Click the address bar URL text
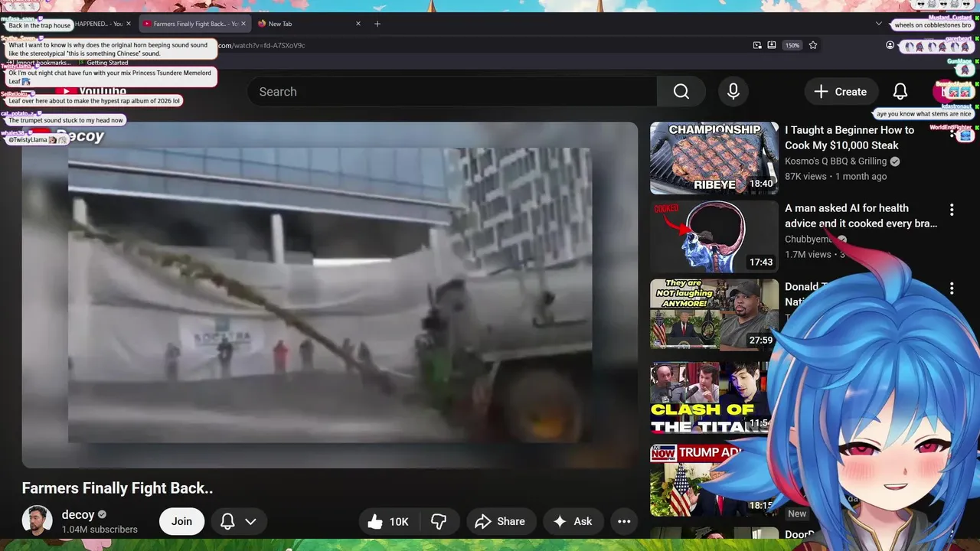 (262, 45)
